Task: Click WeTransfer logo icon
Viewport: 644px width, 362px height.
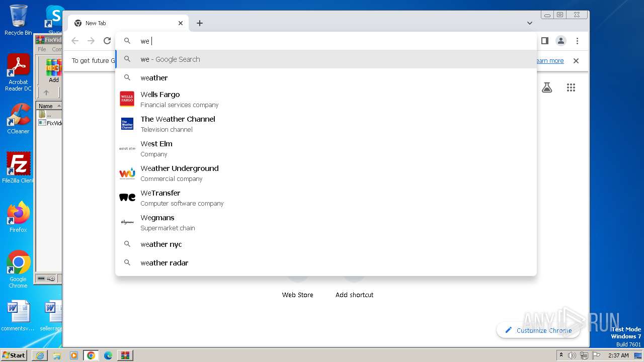Action: click(127, 198)
